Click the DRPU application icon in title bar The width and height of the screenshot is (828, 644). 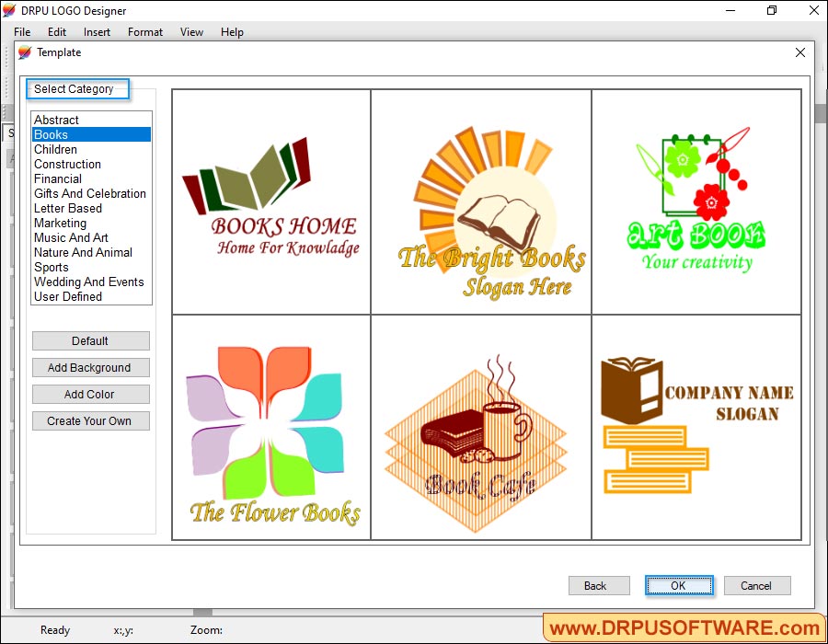pyautogui.click(x=10, y=10)
